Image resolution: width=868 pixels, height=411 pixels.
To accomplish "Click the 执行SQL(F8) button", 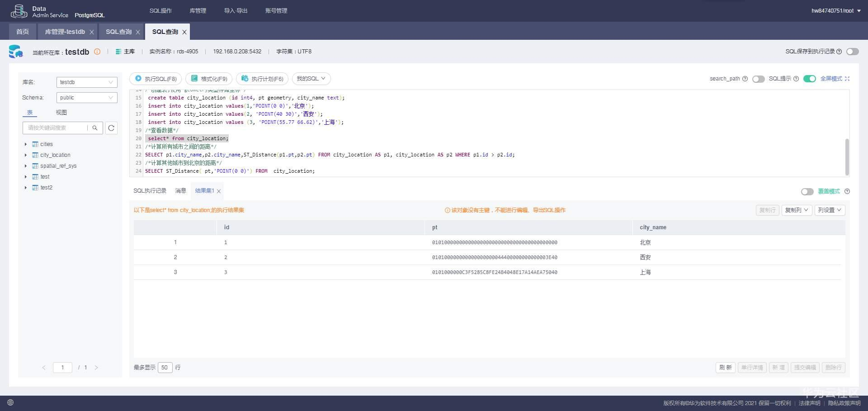I will [x=156, y=79].
